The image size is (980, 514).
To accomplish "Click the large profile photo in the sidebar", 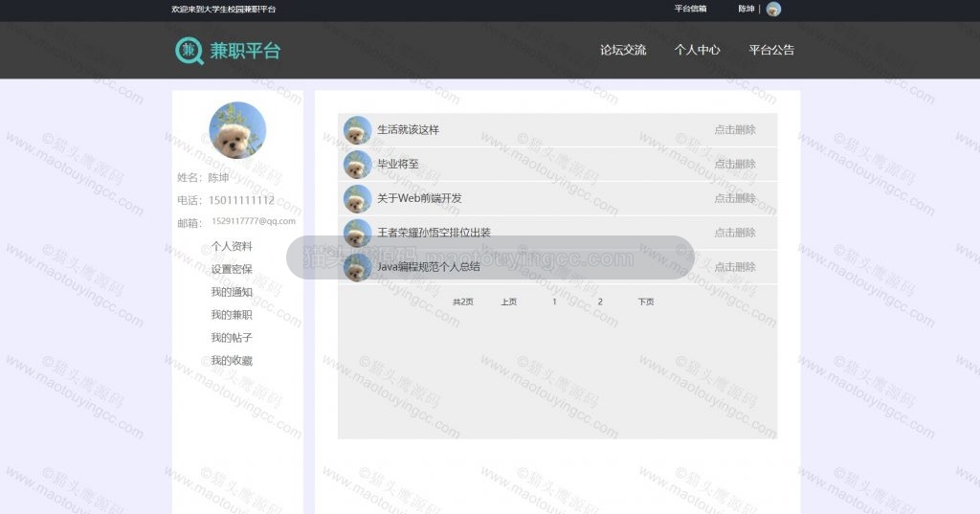I will [x=237, y=130].
